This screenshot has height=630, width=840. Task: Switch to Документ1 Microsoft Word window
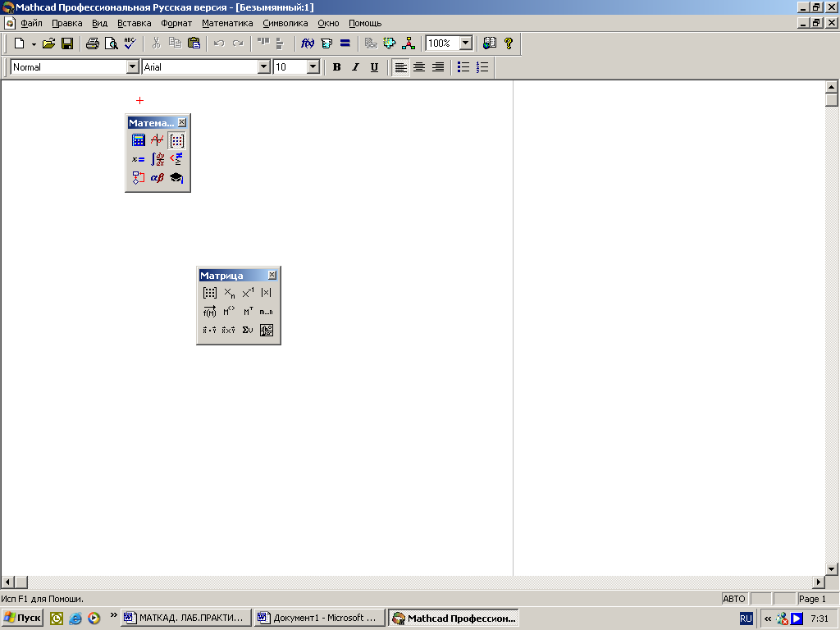click(x=320, y=618)
